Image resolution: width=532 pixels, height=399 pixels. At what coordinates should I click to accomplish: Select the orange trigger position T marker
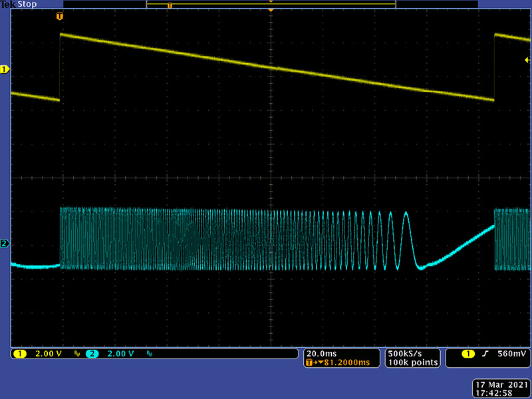[x=61, y=15]
